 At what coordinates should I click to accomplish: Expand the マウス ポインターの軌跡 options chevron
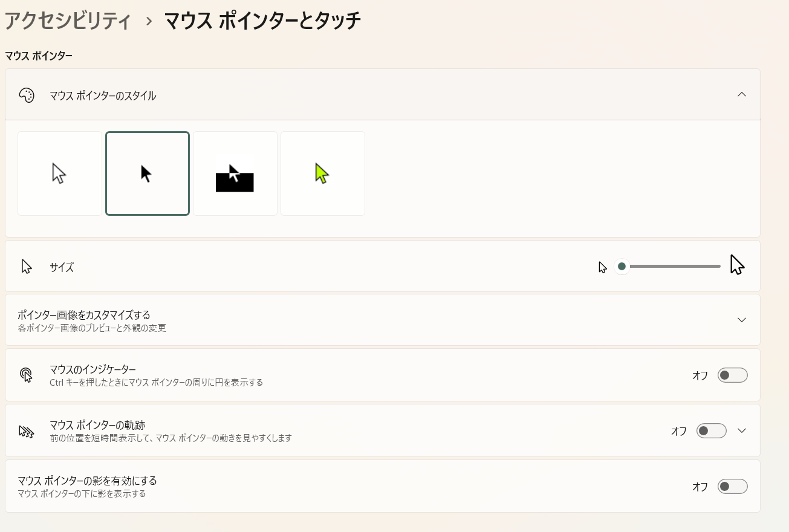742,431
